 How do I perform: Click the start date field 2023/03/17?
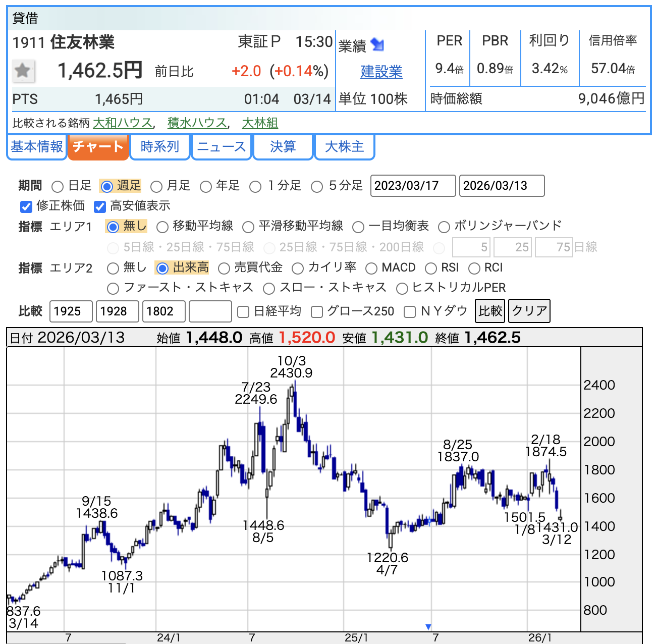(x=413, y=186)
